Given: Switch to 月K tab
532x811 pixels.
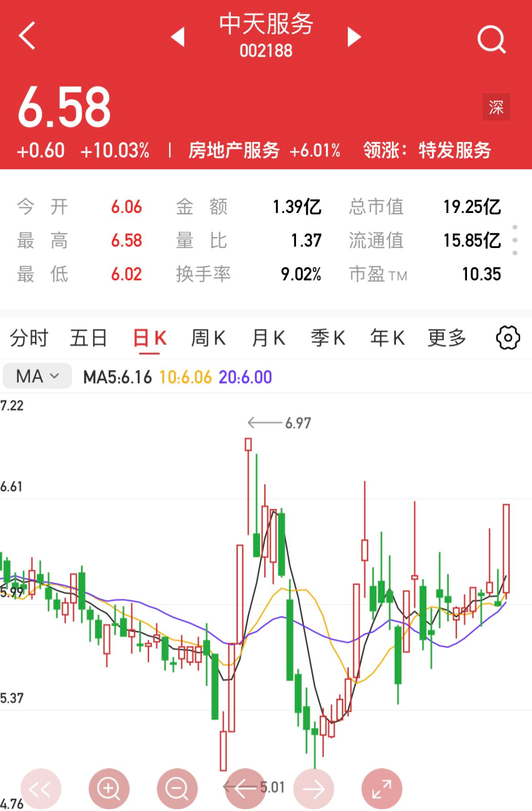Looking at the screenshot, I should pos(268,338).
